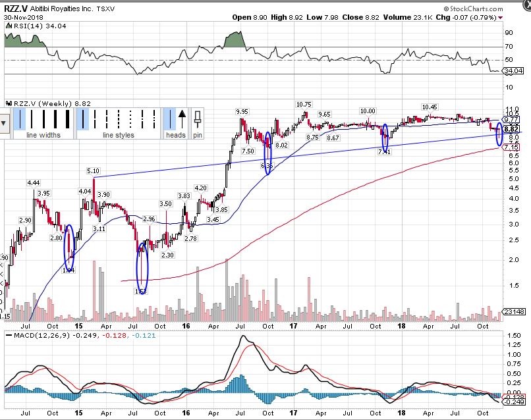531x420 pixels.
Task: Click the RZZ.V ticker symbol in header
Action: (x=16, y=9)
